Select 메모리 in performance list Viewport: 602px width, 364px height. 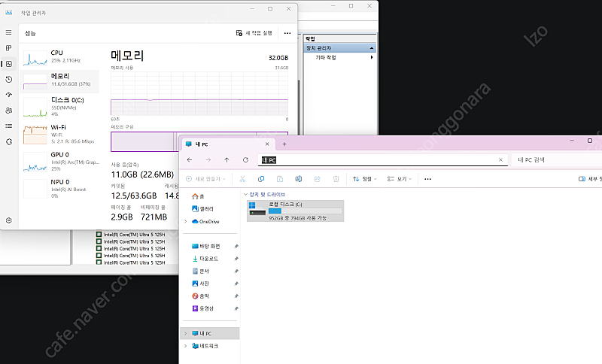tap(59, 81)
